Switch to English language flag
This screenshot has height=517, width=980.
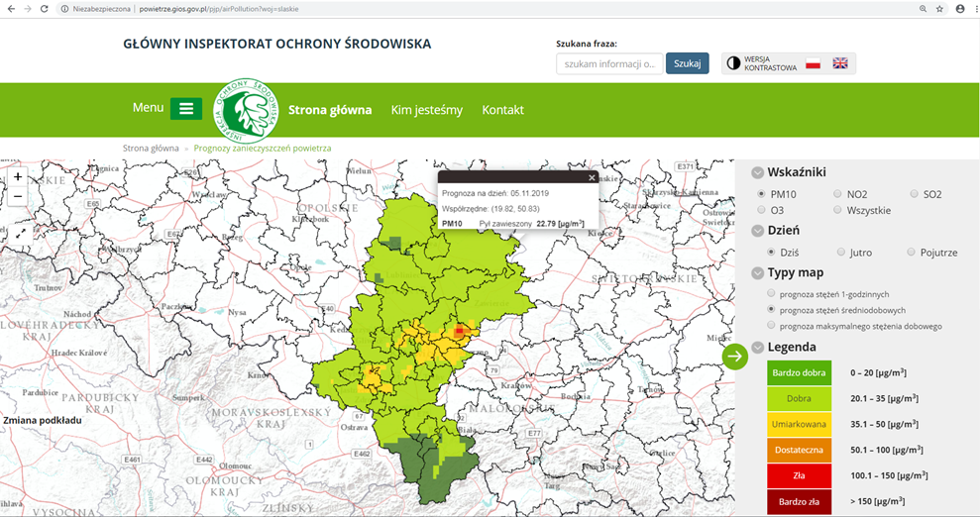click(x=840, y=63)
